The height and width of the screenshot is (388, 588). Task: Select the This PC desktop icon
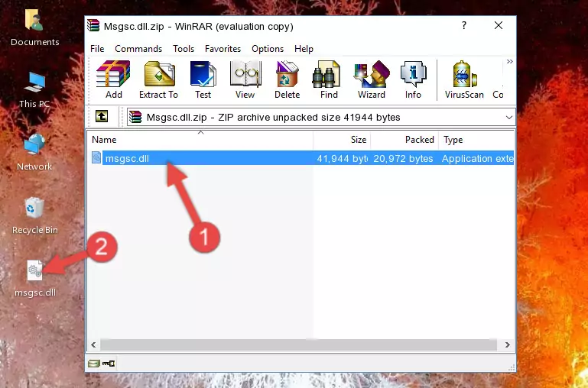[34, 90]
